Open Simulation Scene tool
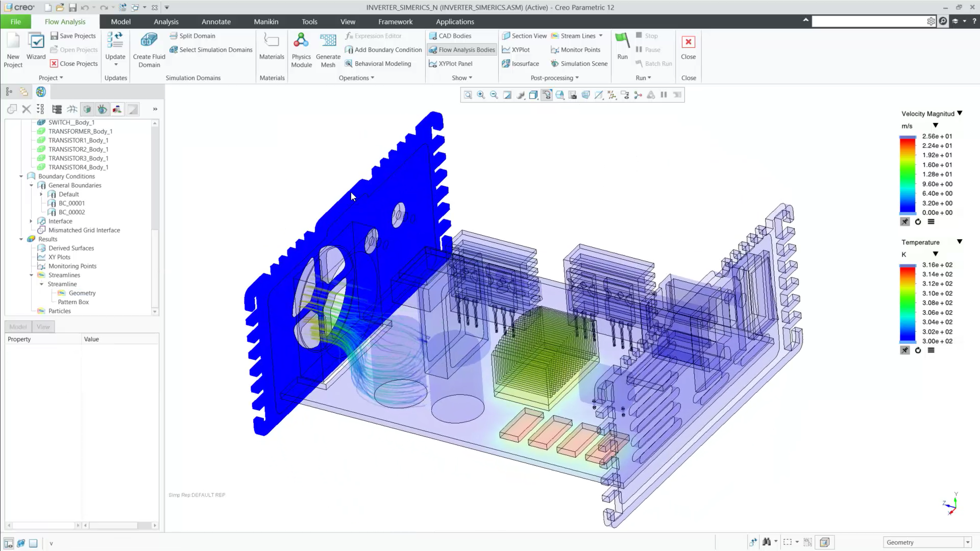This screenshot has height=551, width=980. pos(579,63)
